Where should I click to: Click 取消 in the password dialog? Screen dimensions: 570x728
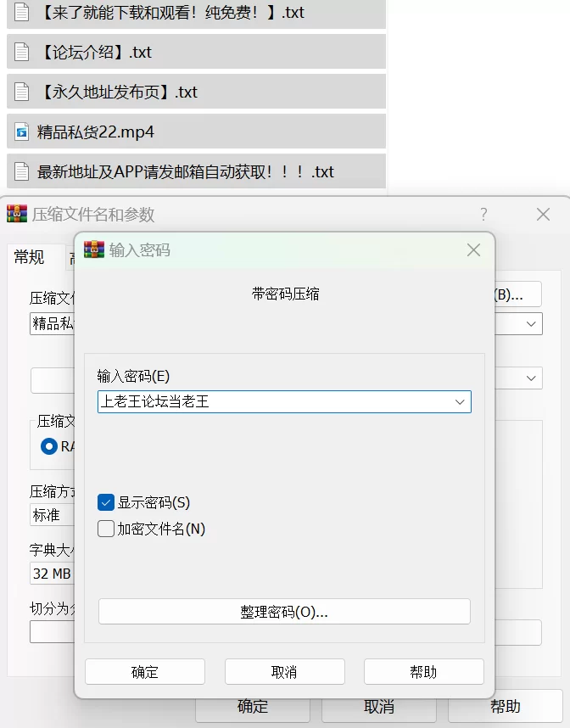284,672
